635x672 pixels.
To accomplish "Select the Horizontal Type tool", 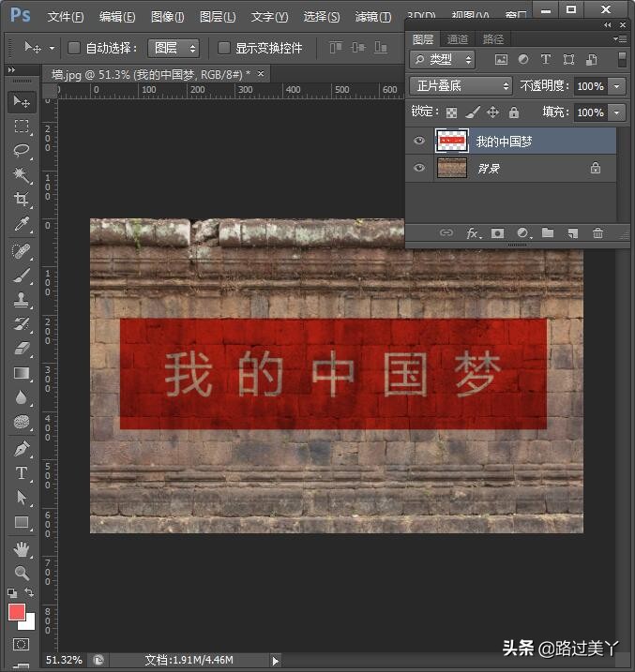I will (22, 473).
